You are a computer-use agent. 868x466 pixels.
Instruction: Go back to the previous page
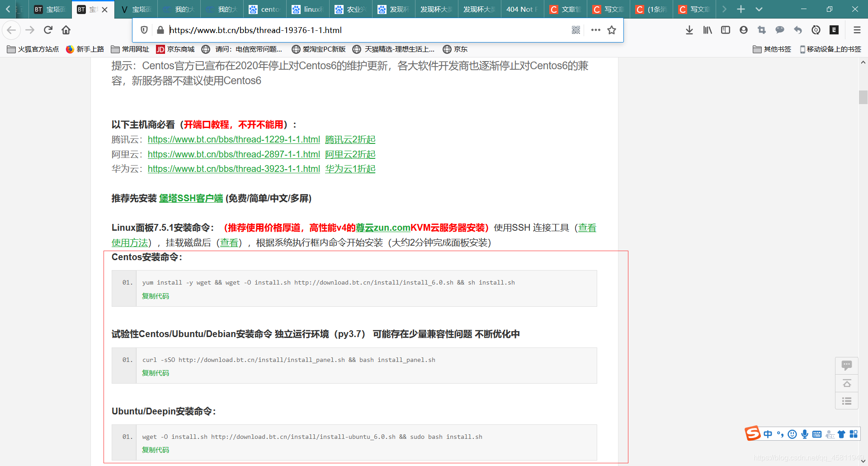(x=11, y=30)
